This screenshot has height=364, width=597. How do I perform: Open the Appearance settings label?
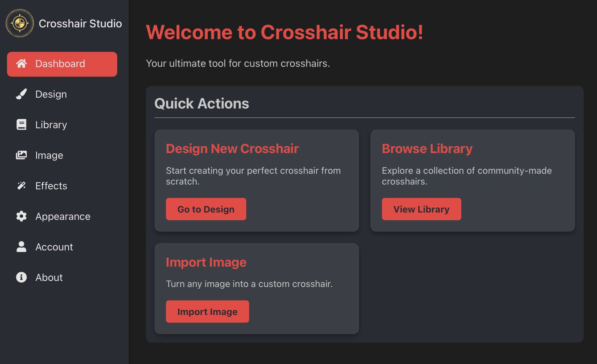click(x=63, y=216)
